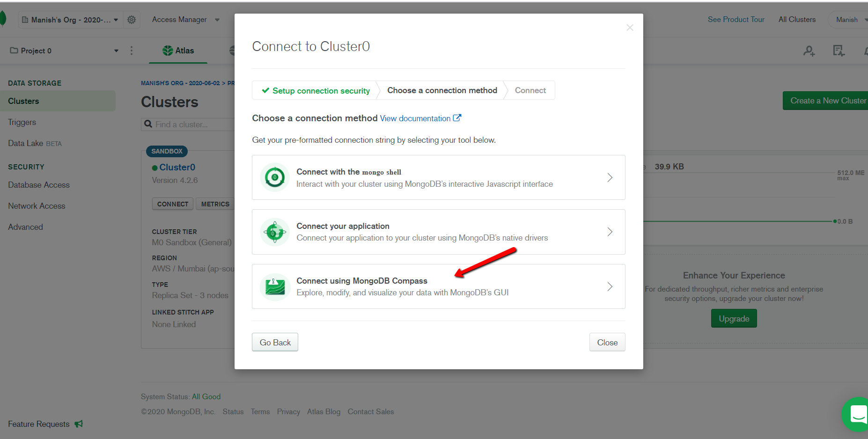The width and height of the screenshot is (868, 439).
Task: Click the Feature Requests megaphone icon
Action: coord(79,424)
